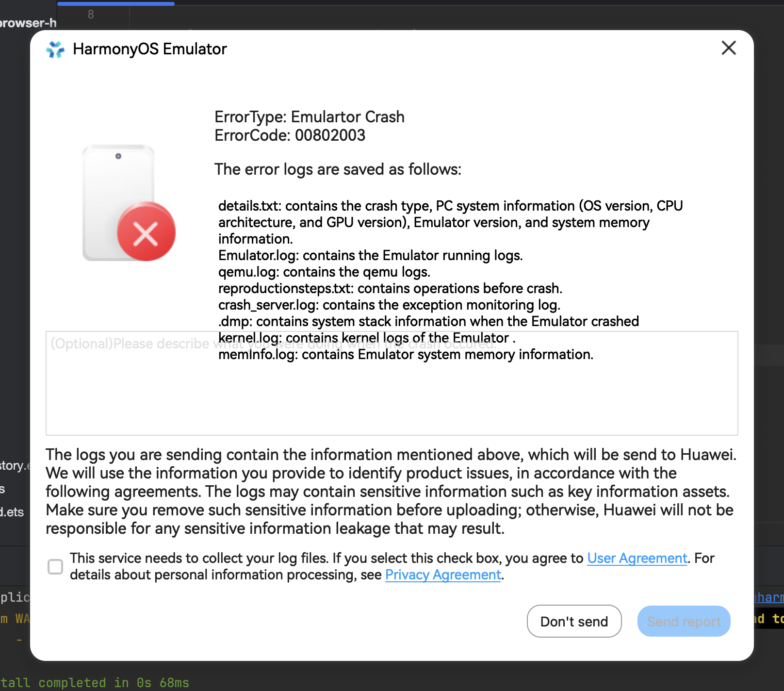Click the ErrorType Emulartor Crash line
784x691 pixels.
pyautogui.click(x=309, y=117)
